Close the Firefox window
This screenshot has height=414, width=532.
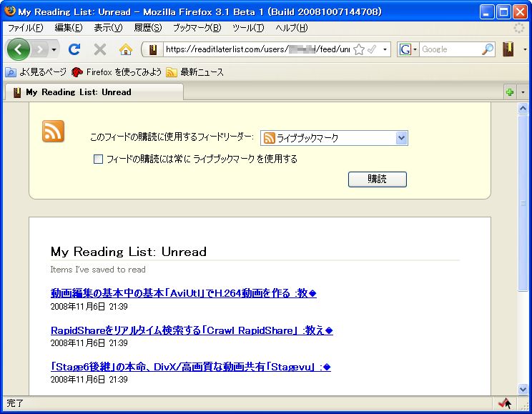[x=520, y=12]
